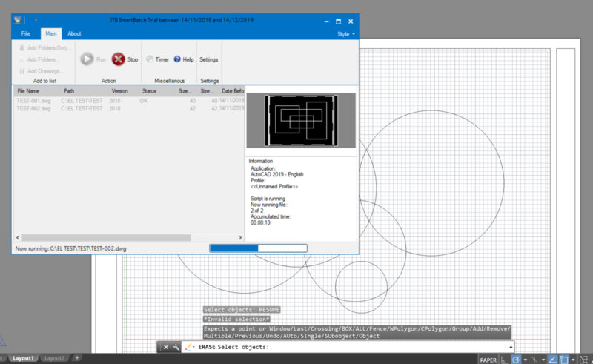This screenshot has width=593, height=364.
Task: Open command line wrench customize icon
Action: pos(176,347)
